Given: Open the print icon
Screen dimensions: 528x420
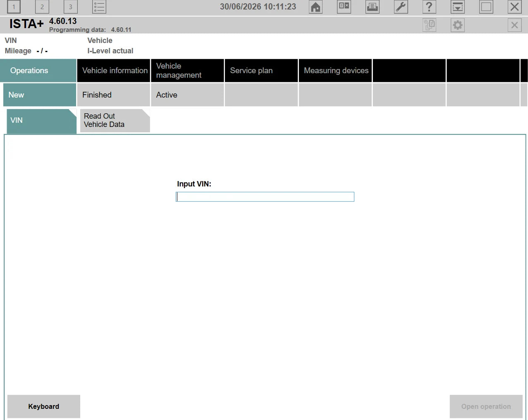Looking at the screenshot, I should (x=373, y=7).
